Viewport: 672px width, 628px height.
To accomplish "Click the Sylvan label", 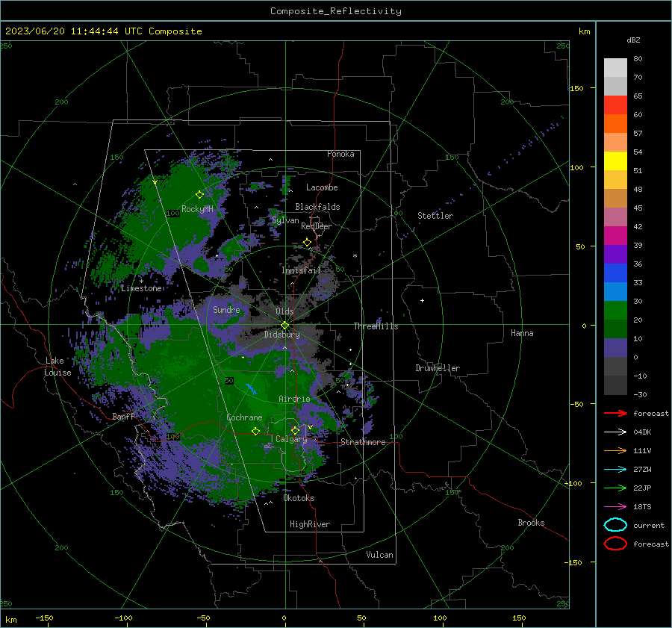I will click(285, 220).
